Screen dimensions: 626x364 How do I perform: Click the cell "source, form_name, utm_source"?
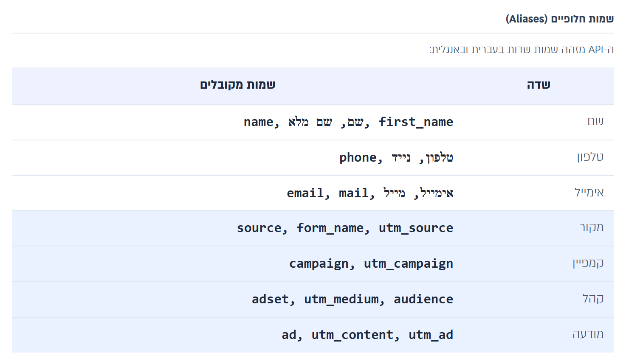[238, 228]
